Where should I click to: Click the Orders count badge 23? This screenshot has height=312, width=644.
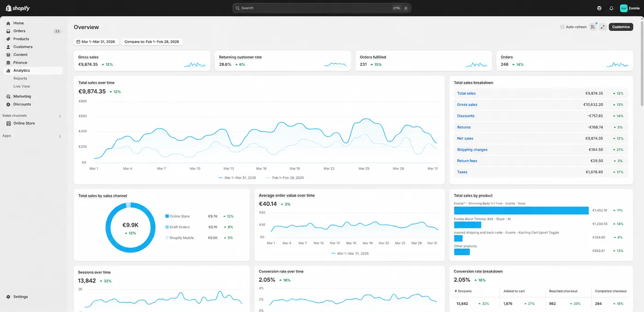pyautogui.click(x=57, y=31)
